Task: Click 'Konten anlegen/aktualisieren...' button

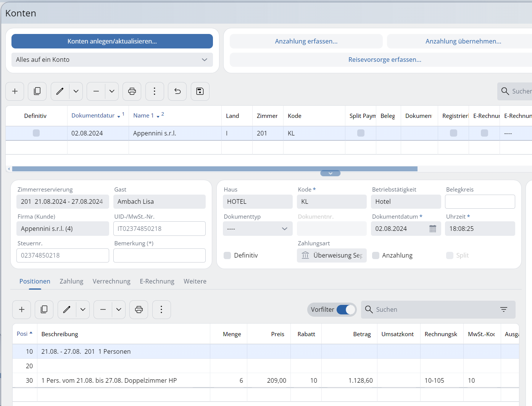Action: [112, 41]
